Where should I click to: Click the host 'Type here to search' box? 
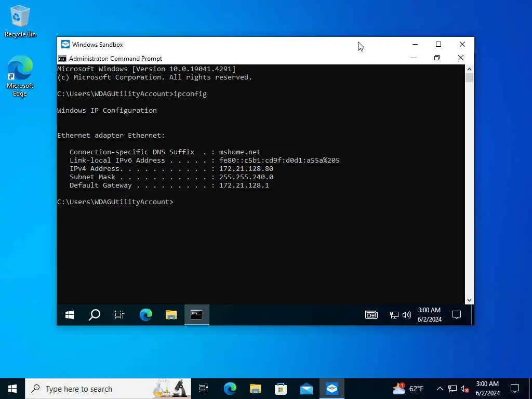(x=108, y=389)
